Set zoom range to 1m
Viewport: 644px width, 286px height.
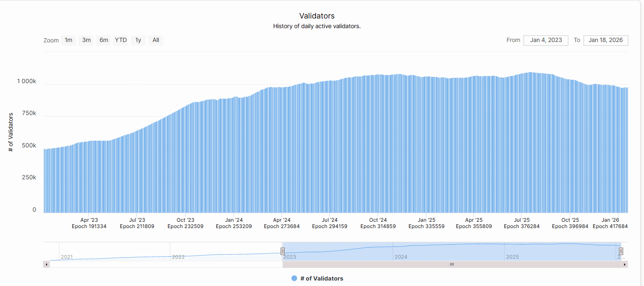click(68, 40)
